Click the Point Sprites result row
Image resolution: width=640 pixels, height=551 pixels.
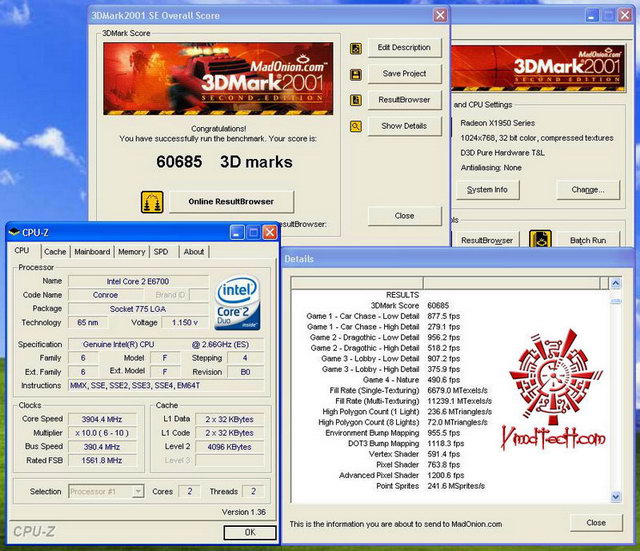[x=431, y=486]
